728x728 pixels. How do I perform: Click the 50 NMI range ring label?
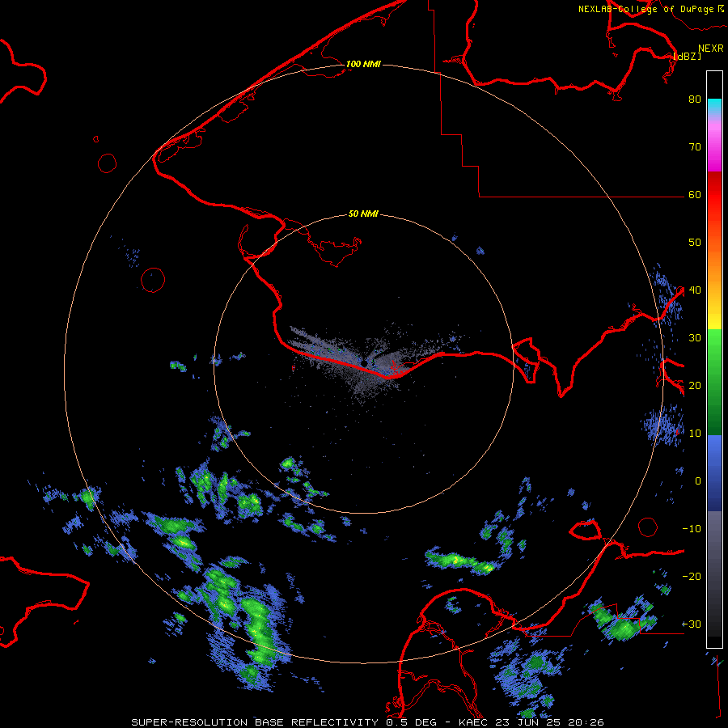coord(363,214)
